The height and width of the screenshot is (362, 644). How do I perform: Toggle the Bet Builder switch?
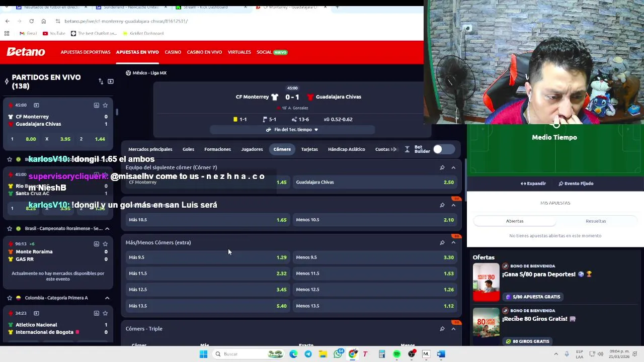[444, 149]
